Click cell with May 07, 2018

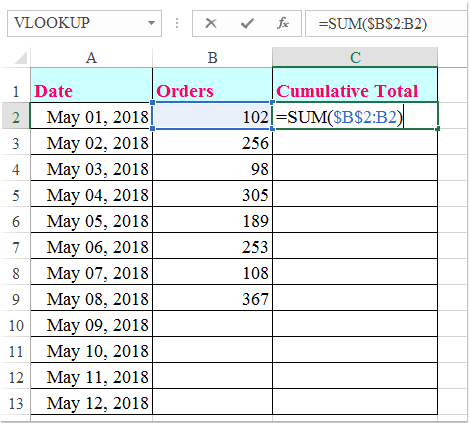(x=91, y=272)
